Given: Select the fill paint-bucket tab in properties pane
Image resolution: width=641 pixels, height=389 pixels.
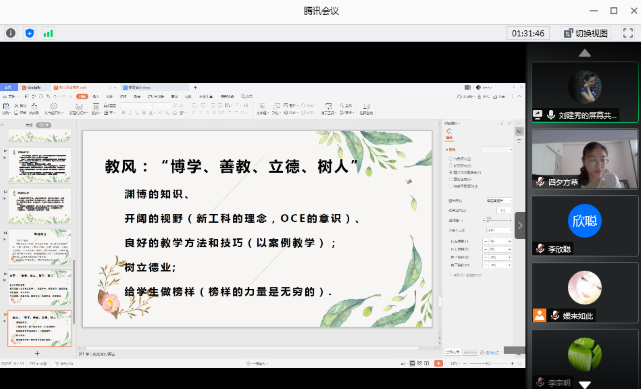Looking at the screenshot, I should [x=449, y=133].
